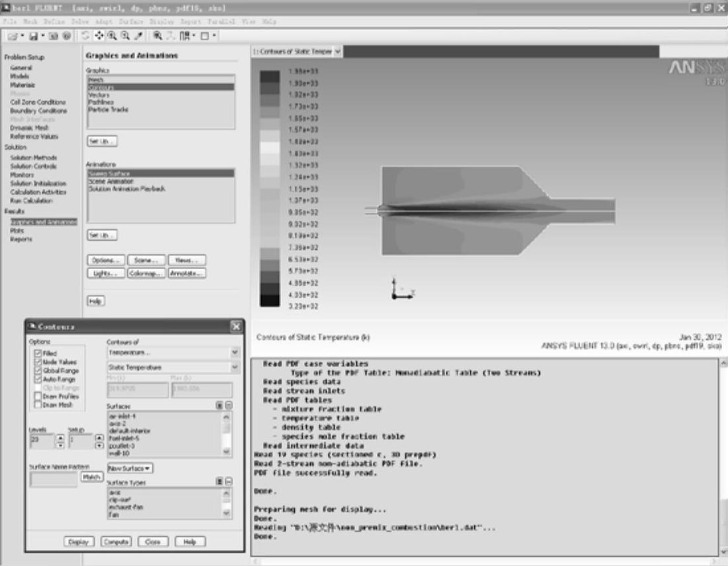Toggle the Node Values checkbox
The image size is (728, 566).
coord(37,362)
